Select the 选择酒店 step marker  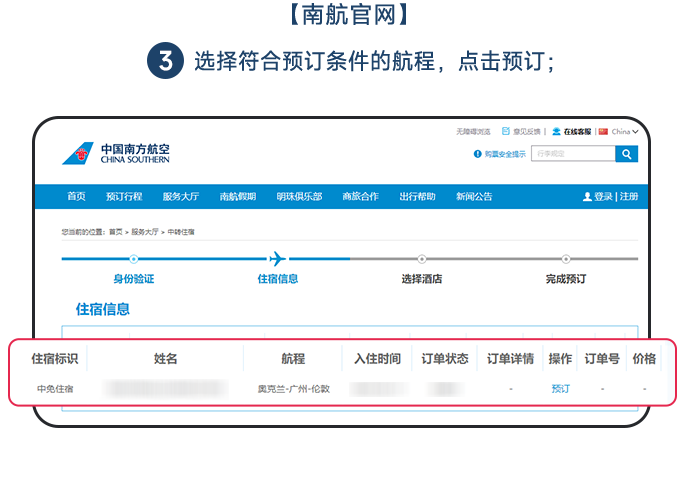pyautogui.click(x=422, y=259)
